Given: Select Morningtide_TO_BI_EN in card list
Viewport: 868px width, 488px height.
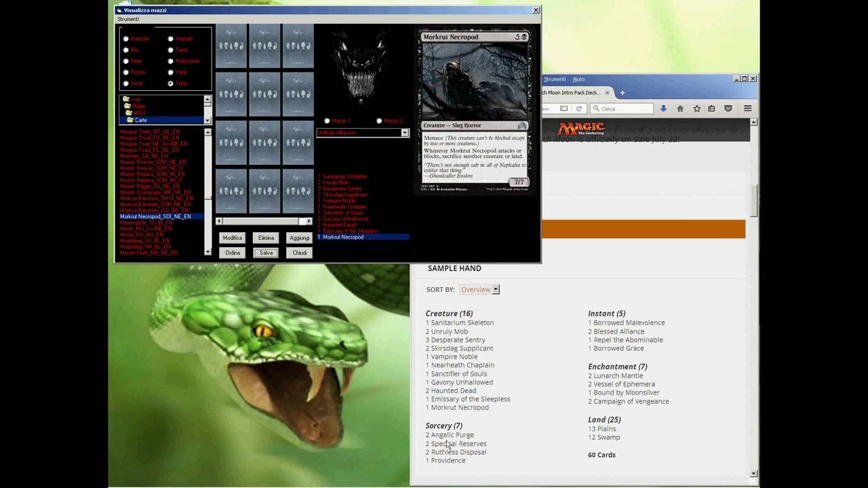Looking at the screenshot, I should click(146, 222).
